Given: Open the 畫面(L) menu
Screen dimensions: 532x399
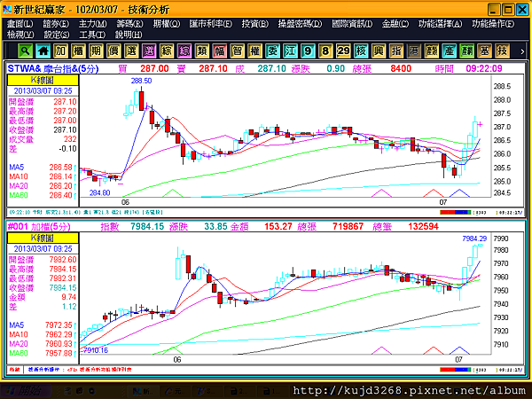Looking at the screenshot, I should coord(20,24).
